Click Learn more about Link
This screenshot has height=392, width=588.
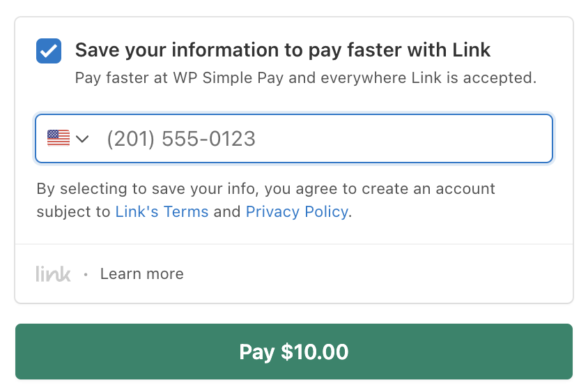(x=141, y=273)
